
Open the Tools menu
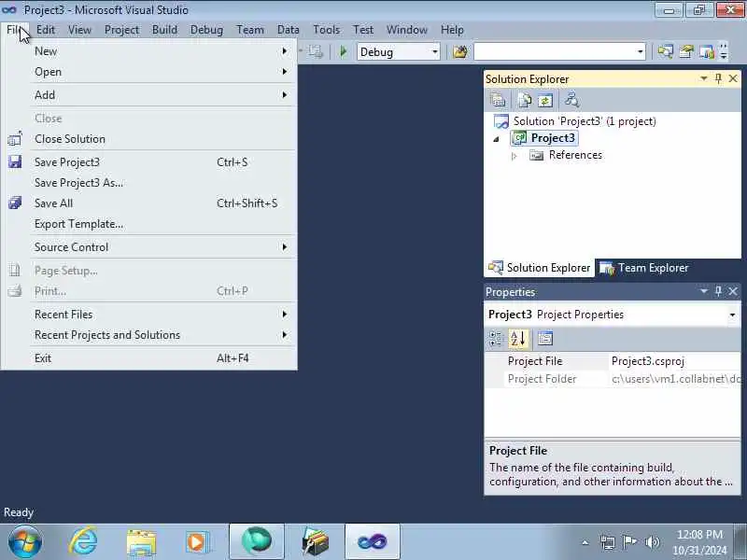(326, 30)
